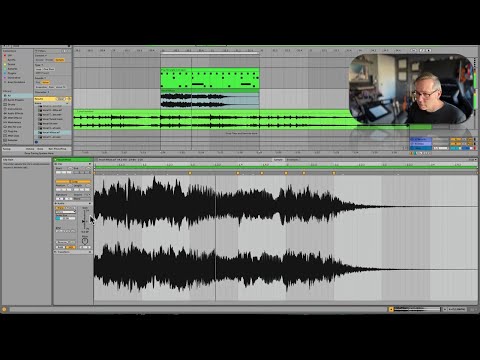The height and width of the screenshot is (360, 480).
Task: Open the Plug-Ins library category
Action: pyautogui.click(x=17, y=131)
